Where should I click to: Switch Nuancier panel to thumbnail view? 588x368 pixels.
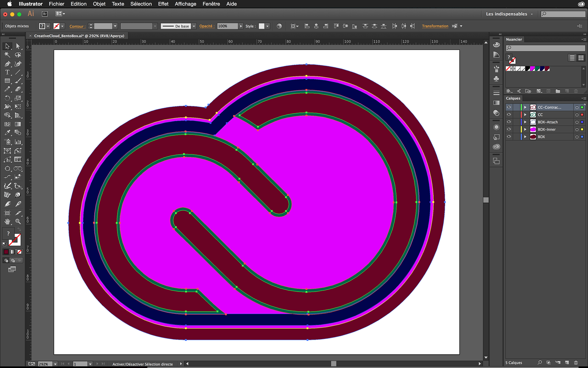tap(581, 58)
